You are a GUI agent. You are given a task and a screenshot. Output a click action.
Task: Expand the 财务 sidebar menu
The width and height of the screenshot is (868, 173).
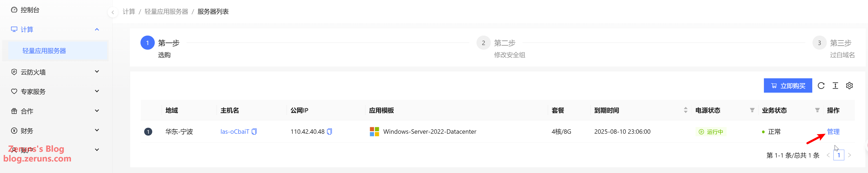[x=97, y=131]
